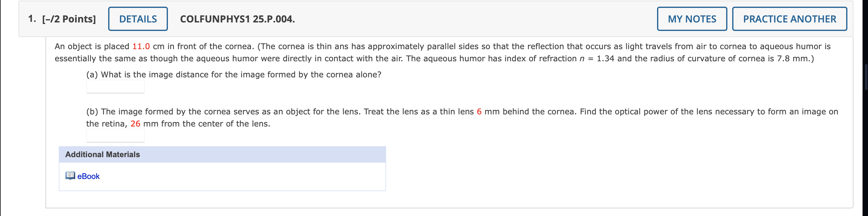
Task: Focus the part (a) answer box
Action: [115, 87]
